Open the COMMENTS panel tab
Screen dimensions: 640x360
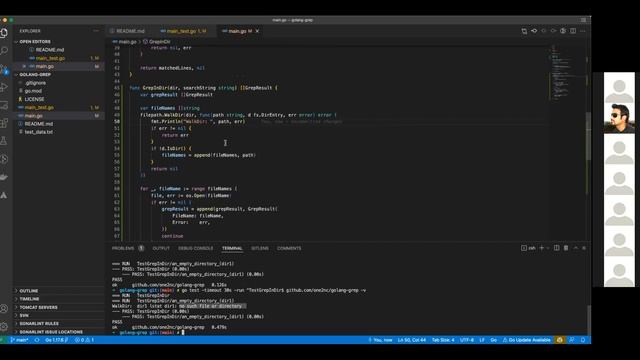289,248
